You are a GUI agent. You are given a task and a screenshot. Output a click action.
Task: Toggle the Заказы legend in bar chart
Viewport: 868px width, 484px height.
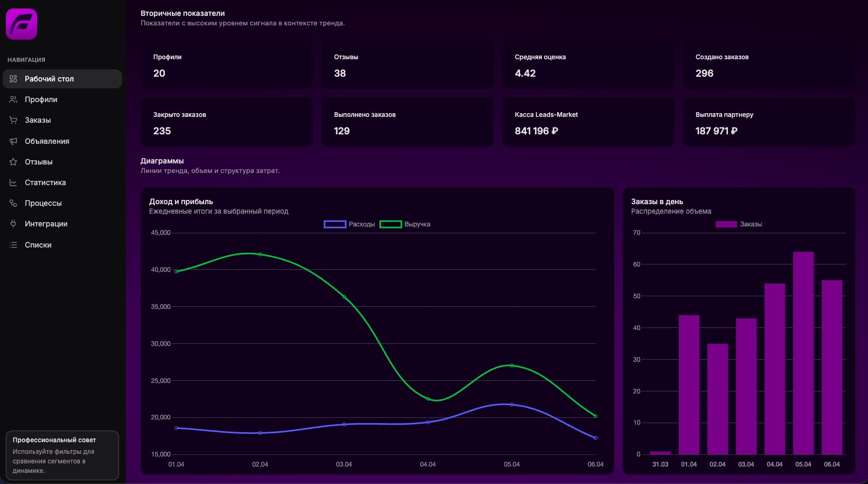[x=738, y=224]
